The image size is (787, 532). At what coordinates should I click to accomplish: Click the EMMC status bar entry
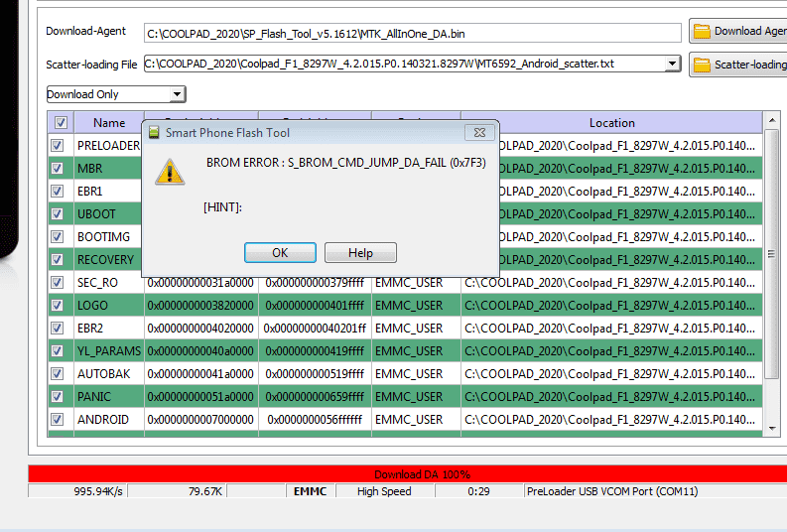(310, 491)
